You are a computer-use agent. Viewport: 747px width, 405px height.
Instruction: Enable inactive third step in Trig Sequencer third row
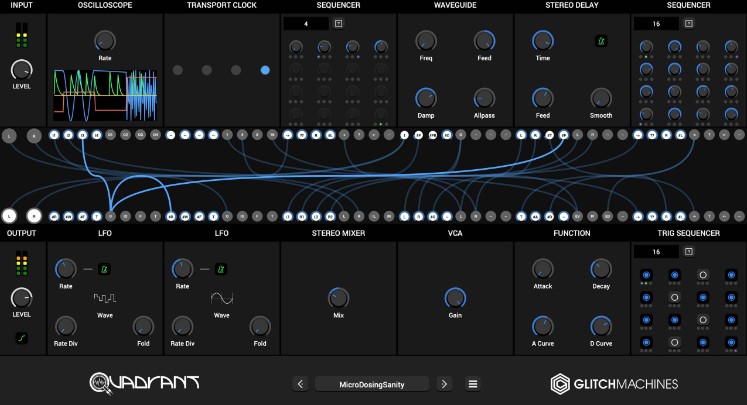click(x=703, y=320)
